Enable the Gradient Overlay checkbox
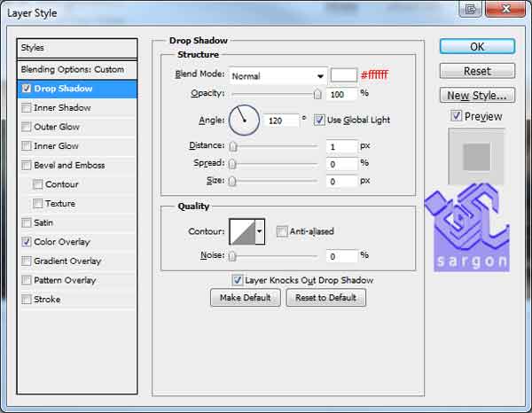The image size is (532, 413). tap(26, 261)
